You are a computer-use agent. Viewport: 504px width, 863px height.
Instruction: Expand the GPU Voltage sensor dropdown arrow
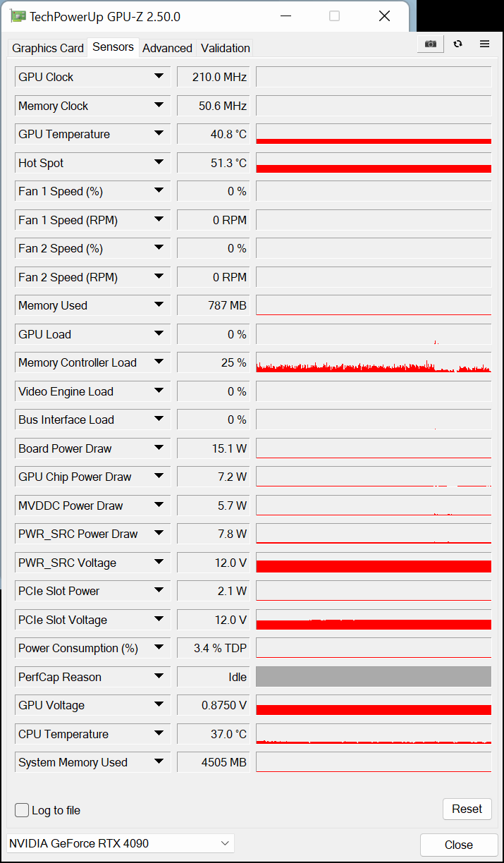[x=159, y=705]
